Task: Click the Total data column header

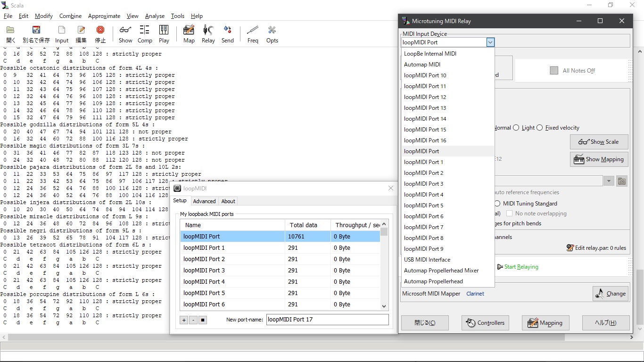Action: pyautogui.click(x=308, y=225)
